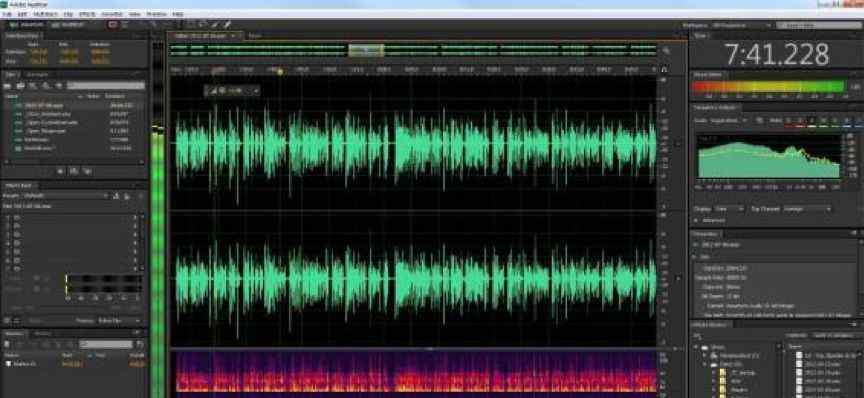Click the save preset icon in Effects Rack
Viewport: 864px width, 398px height.
click(116, 196)
